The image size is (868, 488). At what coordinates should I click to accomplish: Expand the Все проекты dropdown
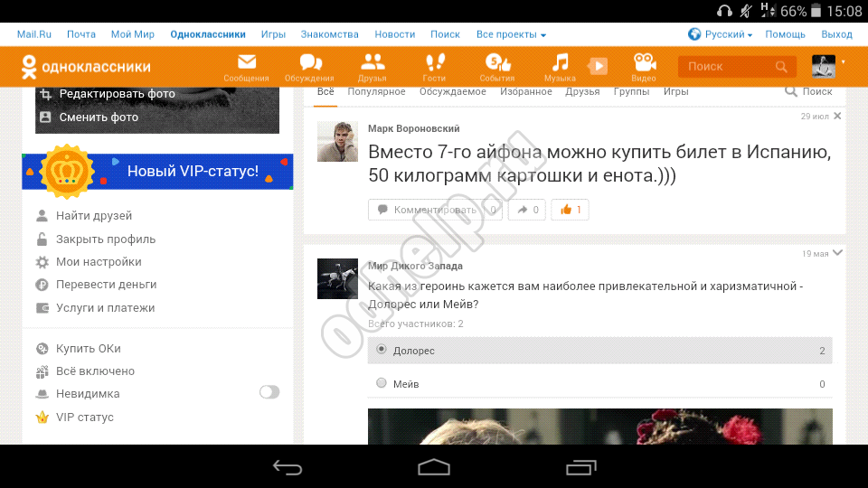click(511, 34)
